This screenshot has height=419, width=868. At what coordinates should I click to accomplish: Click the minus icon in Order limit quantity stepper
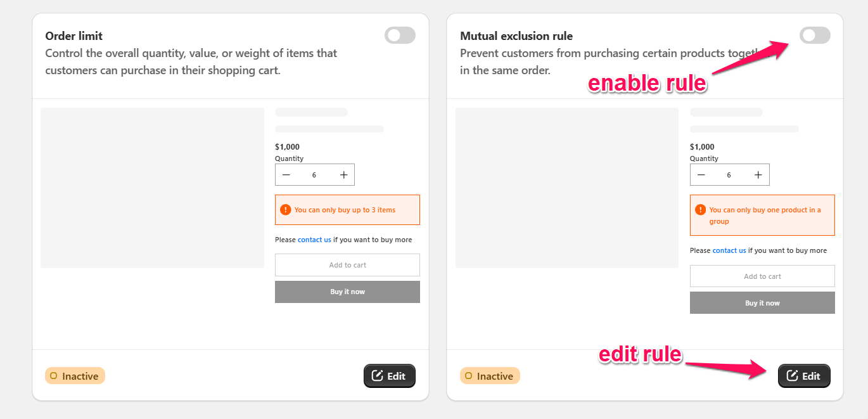coord(286,174)
